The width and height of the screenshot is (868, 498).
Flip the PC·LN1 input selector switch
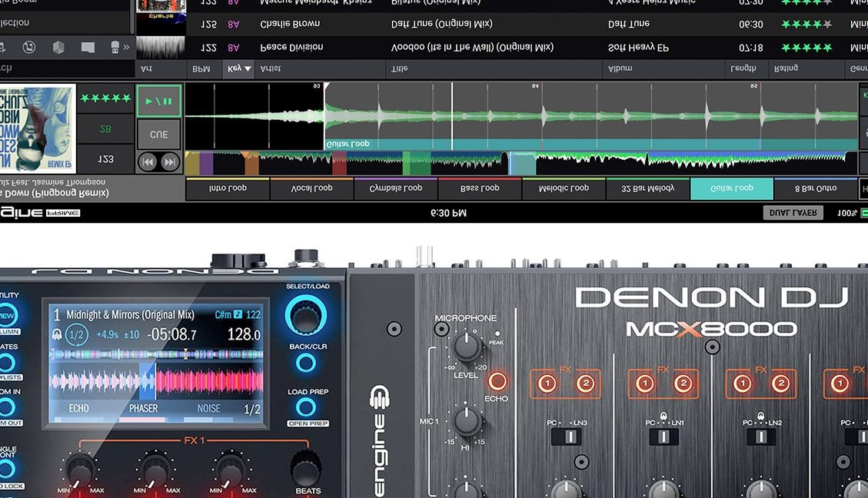click(663, 437)
